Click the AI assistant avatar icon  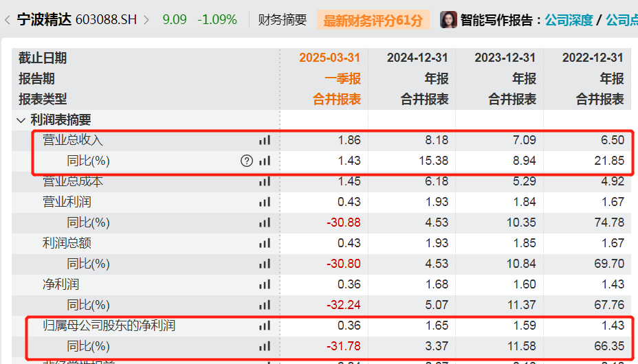(448, 19)
